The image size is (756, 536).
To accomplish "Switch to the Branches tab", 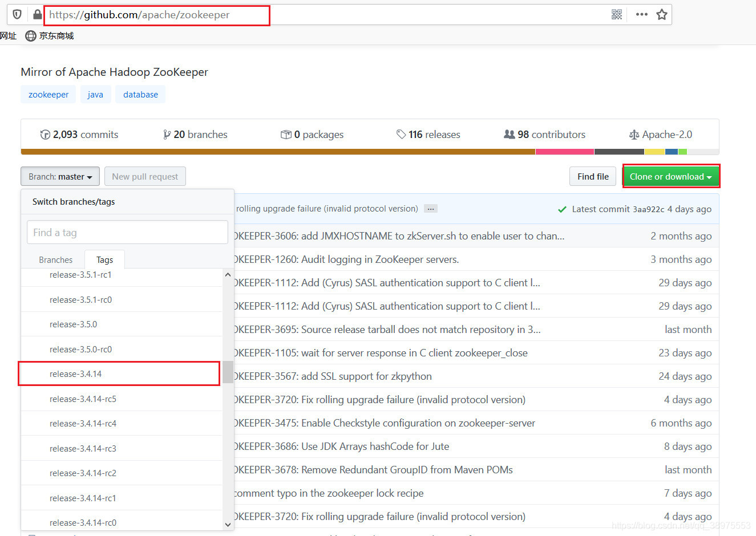I will pos(56,259).
